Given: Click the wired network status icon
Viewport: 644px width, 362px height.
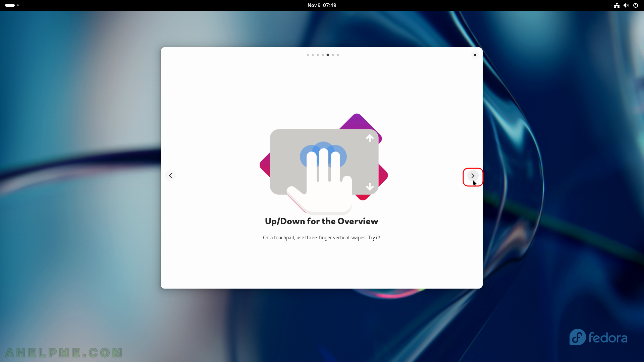Looking at the screenshot, I should 616,5.
